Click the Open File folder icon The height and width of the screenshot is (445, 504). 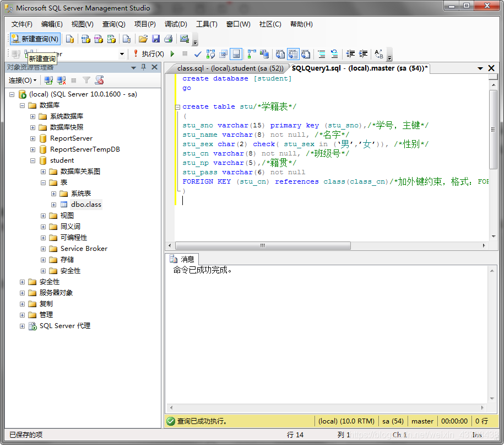pyautogui.click(x=143, y=39)
